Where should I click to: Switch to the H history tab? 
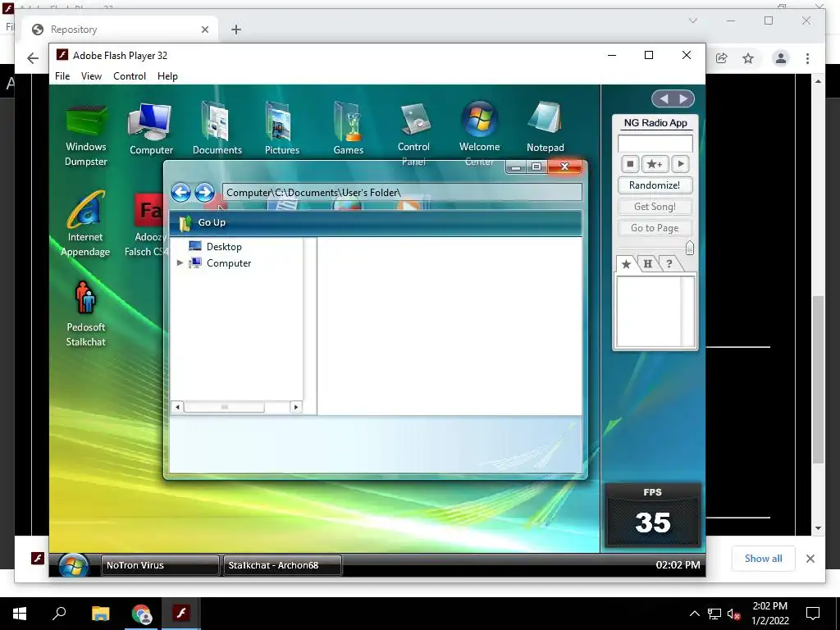[x=648, y=263]
